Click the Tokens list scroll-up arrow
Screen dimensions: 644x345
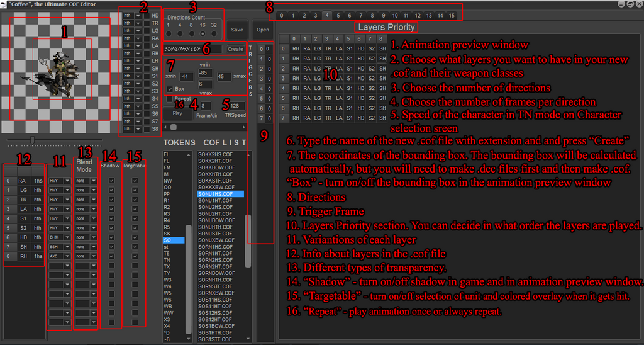coord(189,155)
